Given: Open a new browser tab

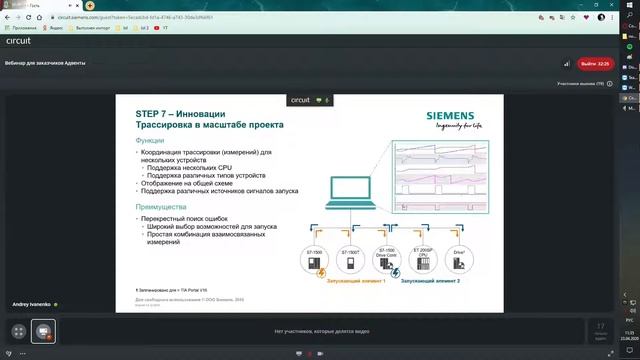Looking at the screenshot, I should (x=90, y=5).
